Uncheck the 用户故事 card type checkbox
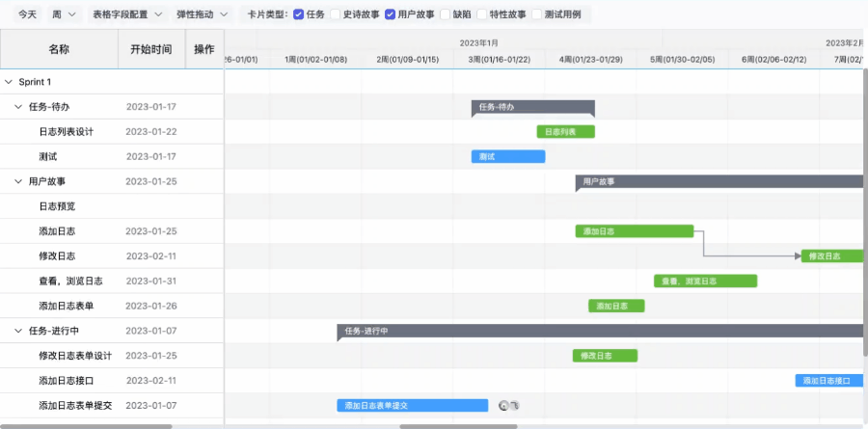The image size is (868, 429). pos(390,14)
